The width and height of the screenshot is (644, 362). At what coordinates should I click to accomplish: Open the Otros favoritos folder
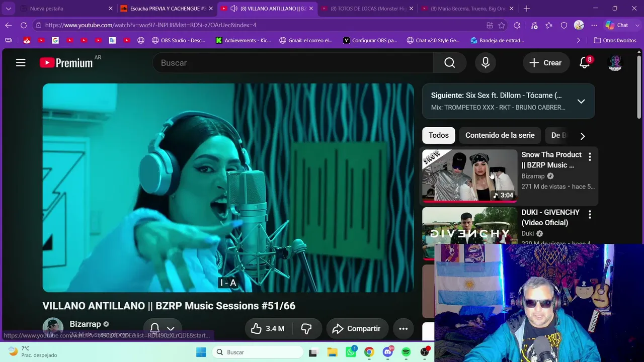(x=615, y=40)
